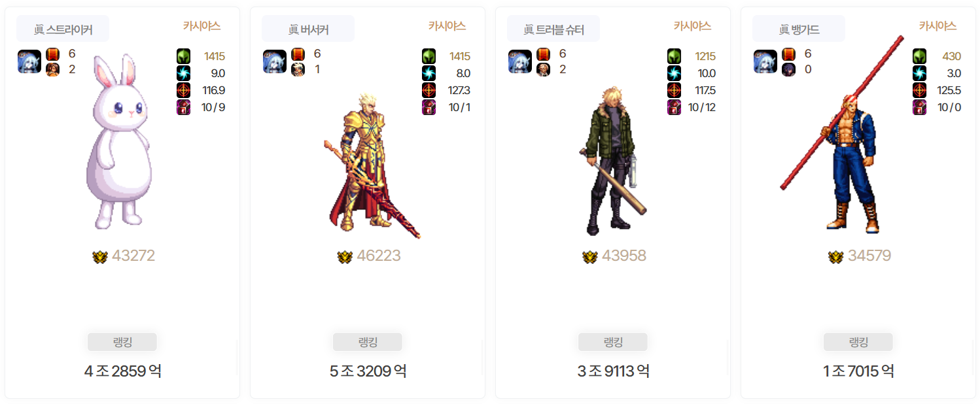Image resolution: width=980 pixels, height=404 pixels.
Task: Click the green helmet icon next to 1415 in striker card
Action: point(184,56)
